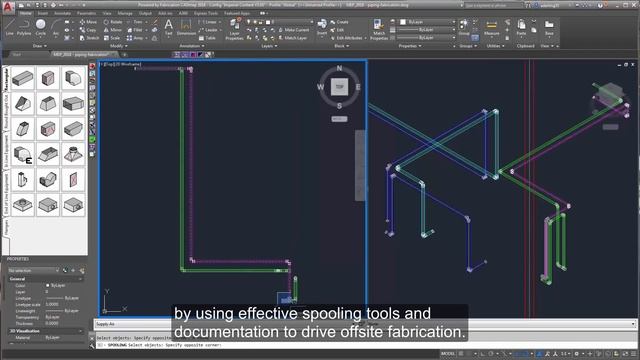
Task: Expand the Layers panel
Action: pyautogui.click(x=269, y=46)
